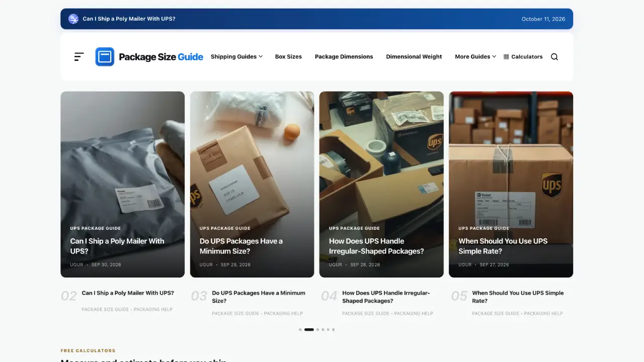Viewport: 644px width, 362px height.
Task: Click the 'SEP 28, 2026' date text
Action: click(x=365, y=264)
